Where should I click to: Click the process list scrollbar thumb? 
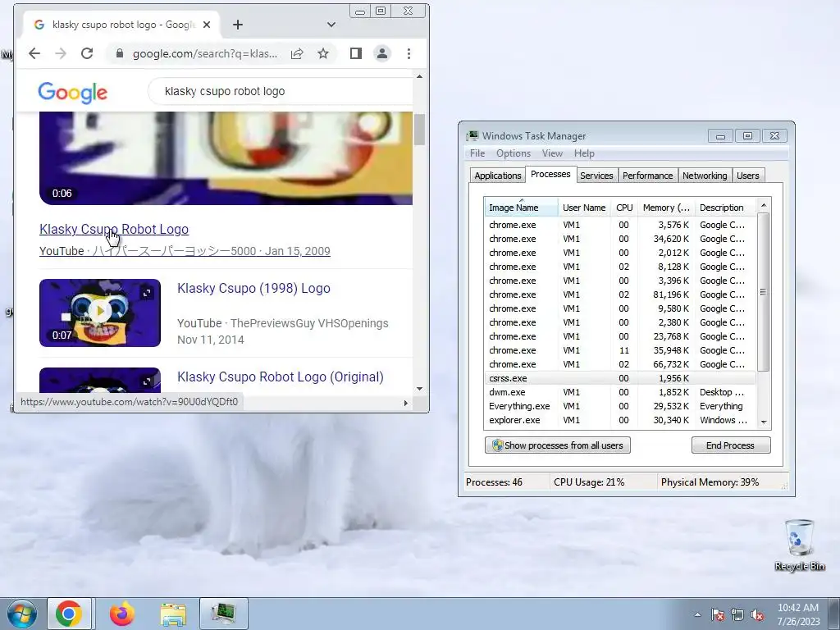764,292
